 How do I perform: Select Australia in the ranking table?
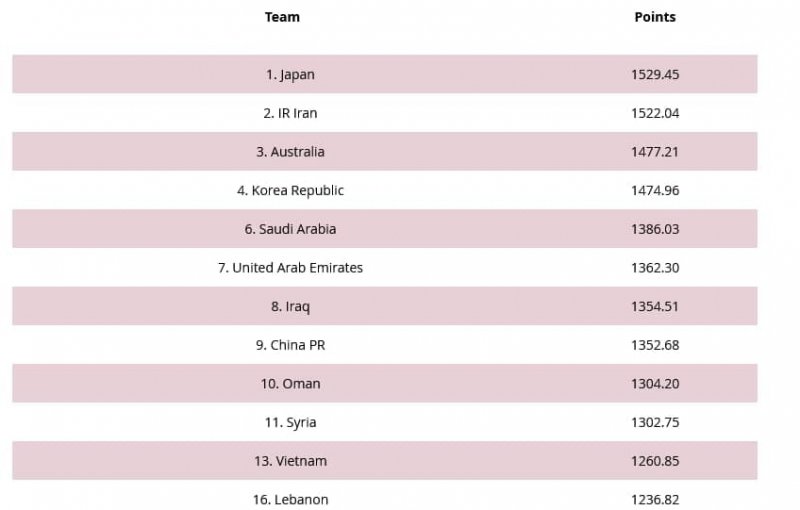coord(290,152)
